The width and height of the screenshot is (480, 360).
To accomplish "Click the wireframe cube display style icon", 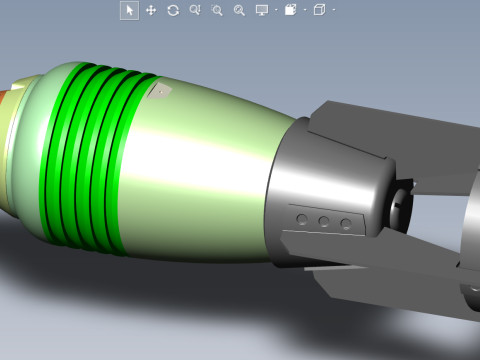I will coord(319,10).
